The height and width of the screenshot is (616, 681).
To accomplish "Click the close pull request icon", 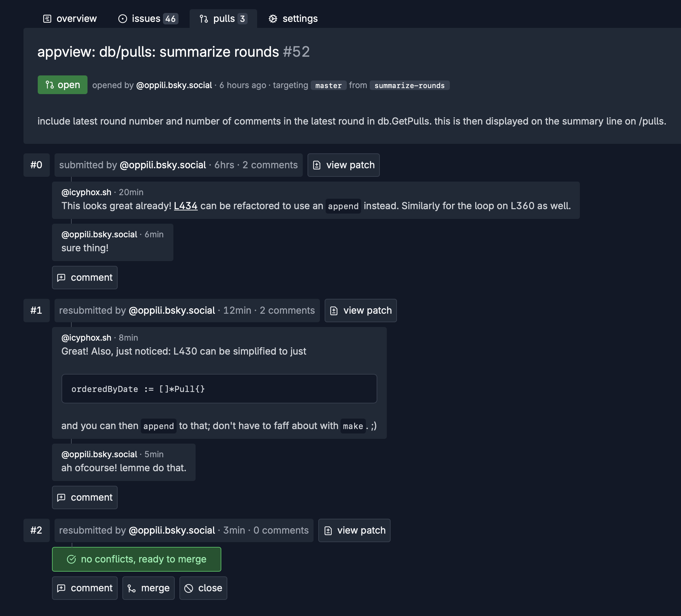I will click(x=189, y=588).
